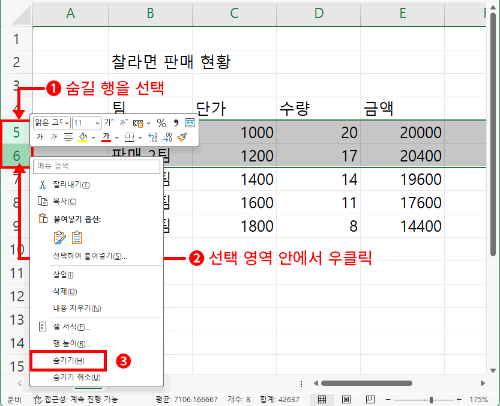Screen dimensions: 500x406
Task: Click paste values-only clipboard icon
Action: point(77,237)
